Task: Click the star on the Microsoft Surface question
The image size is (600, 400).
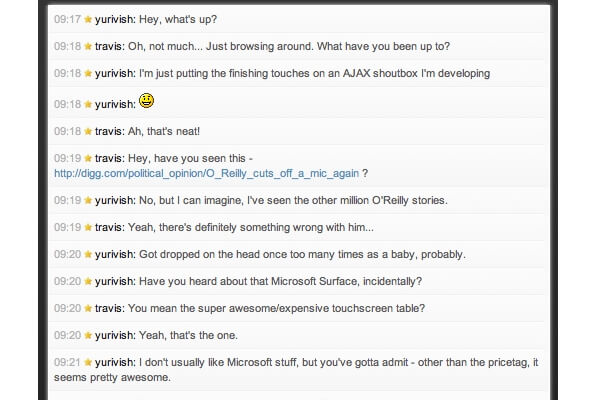Action: (88, 281)
